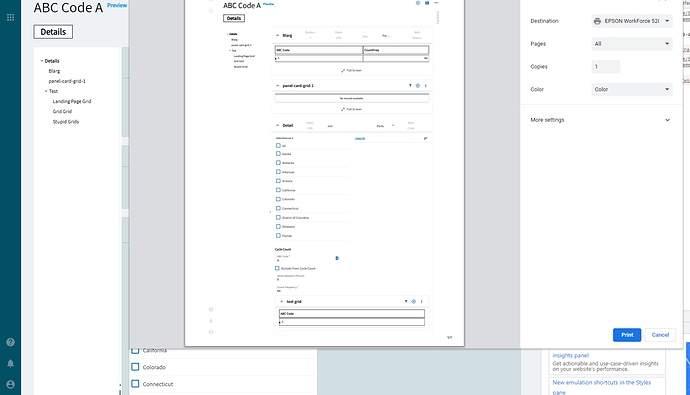Select panel-card-grid-1 in the tree
690x395 pixels.
point(67,81)
